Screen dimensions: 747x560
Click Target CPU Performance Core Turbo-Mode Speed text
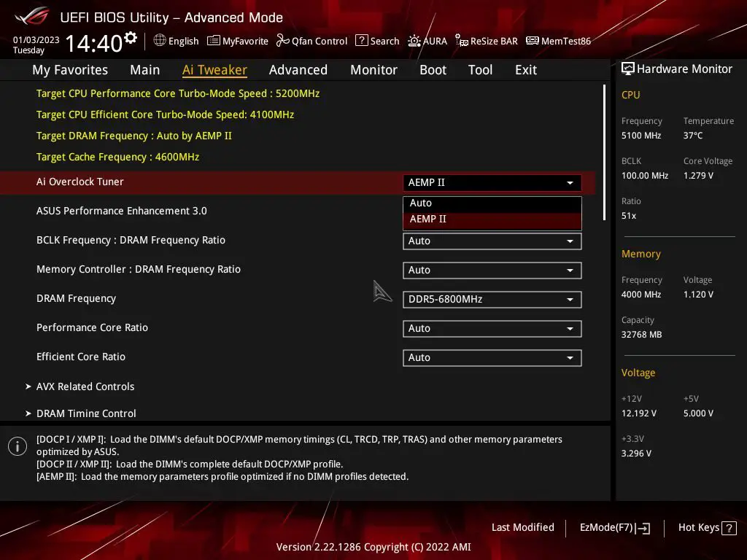point(178,93)
